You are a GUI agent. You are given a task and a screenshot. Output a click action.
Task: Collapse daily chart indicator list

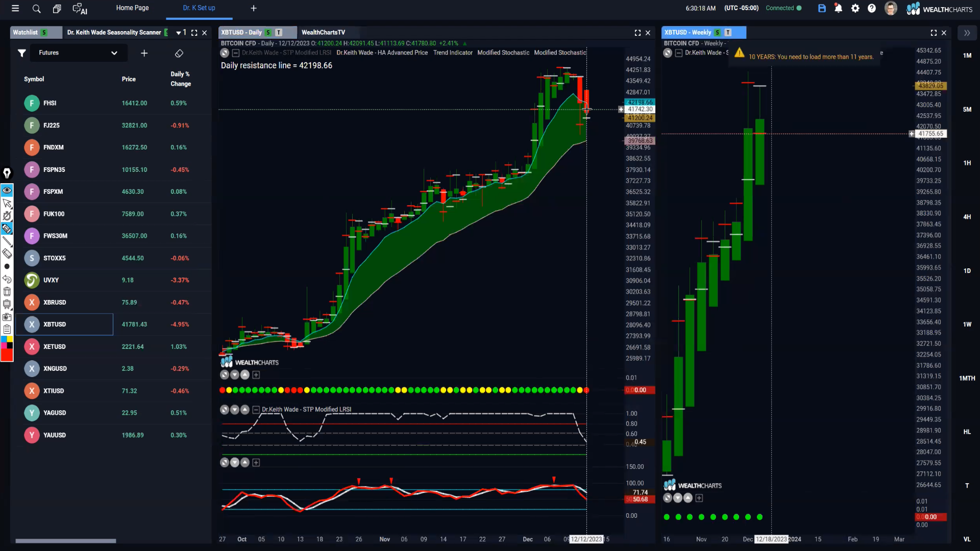236,53
